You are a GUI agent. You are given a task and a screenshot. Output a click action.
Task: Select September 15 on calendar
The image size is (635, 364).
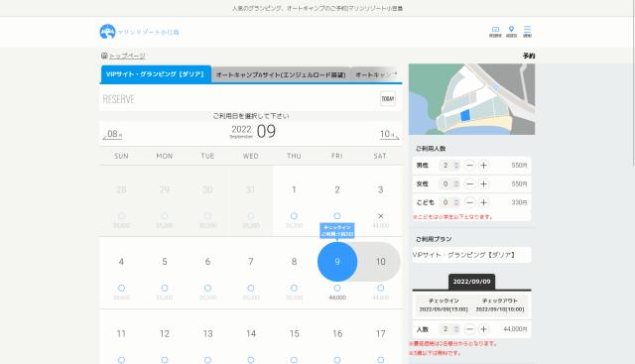point(294,337)
